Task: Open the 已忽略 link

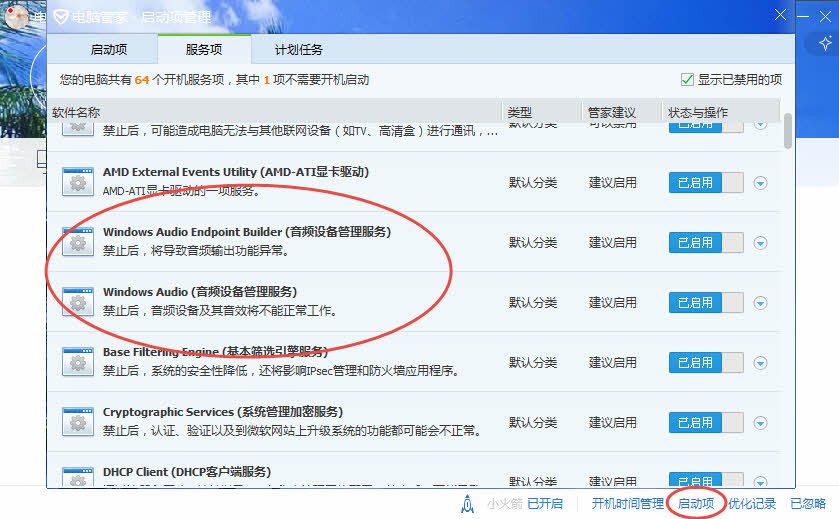Action: (x=808, y=503)
